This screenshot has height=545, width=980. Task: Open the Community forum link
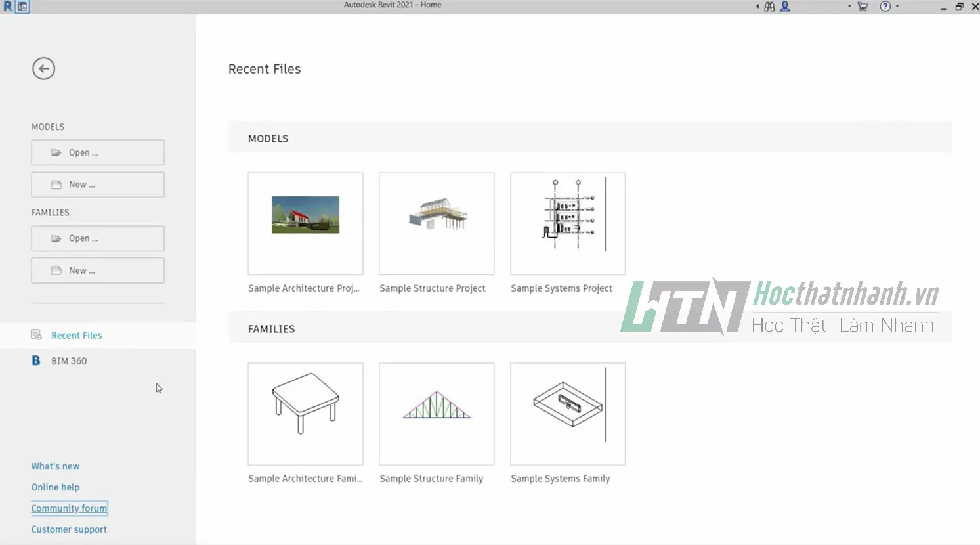69,508
